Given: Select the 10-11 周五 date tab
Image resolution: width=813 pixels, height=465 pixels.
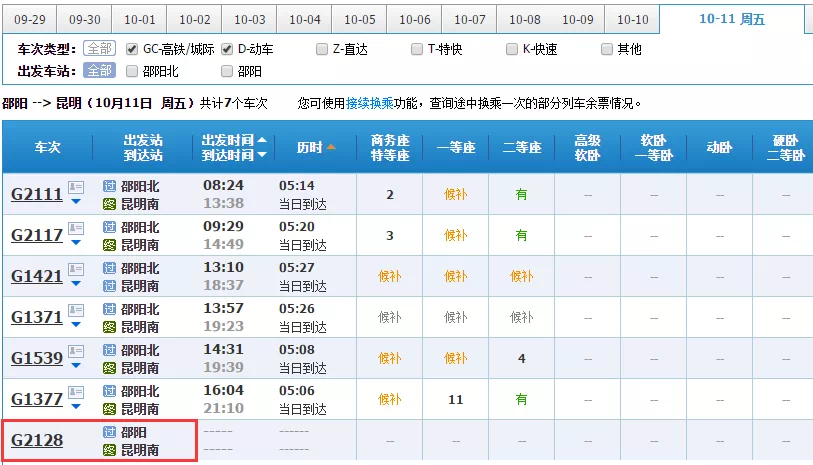Looking at the screenshot, I should click(x=732, y=20).
